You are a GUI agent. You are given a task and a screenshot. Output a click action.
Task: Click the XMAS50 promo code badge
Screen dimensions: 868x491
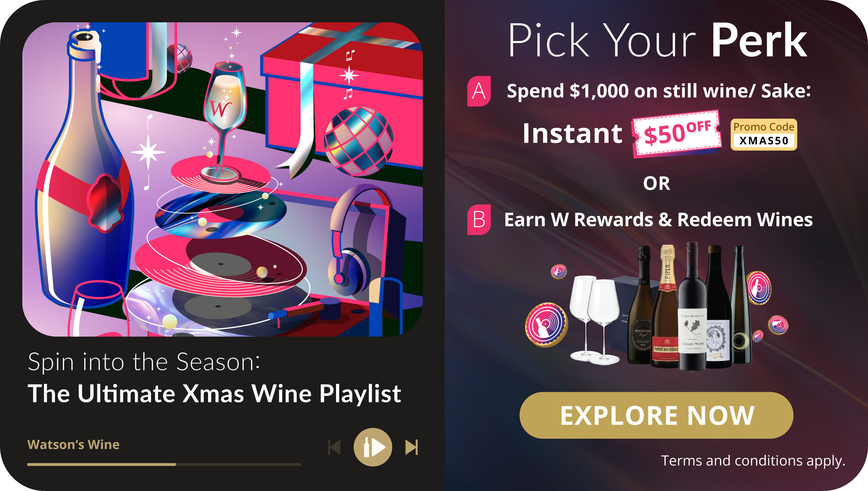764,135
